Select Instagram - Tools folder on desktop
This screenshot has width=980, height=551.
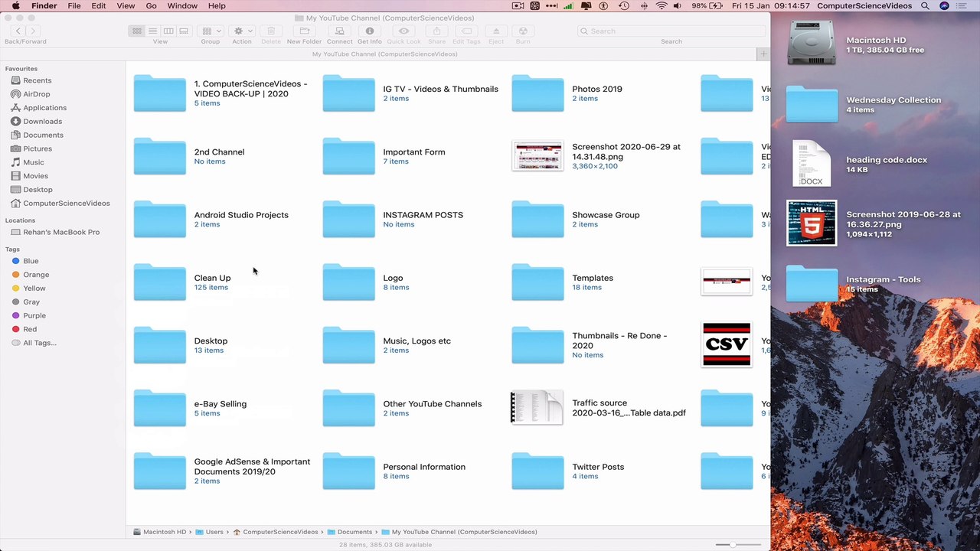(x=812, y=284)
